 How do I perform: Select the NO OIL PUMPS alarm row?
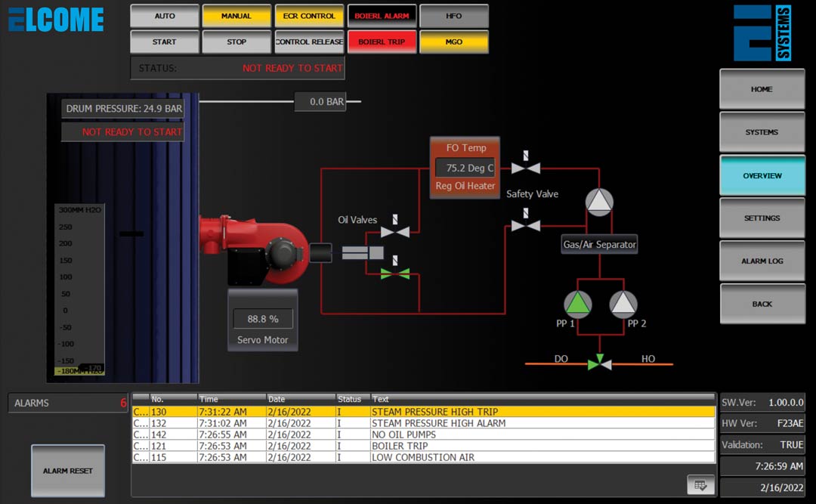[x=424, y=434]
